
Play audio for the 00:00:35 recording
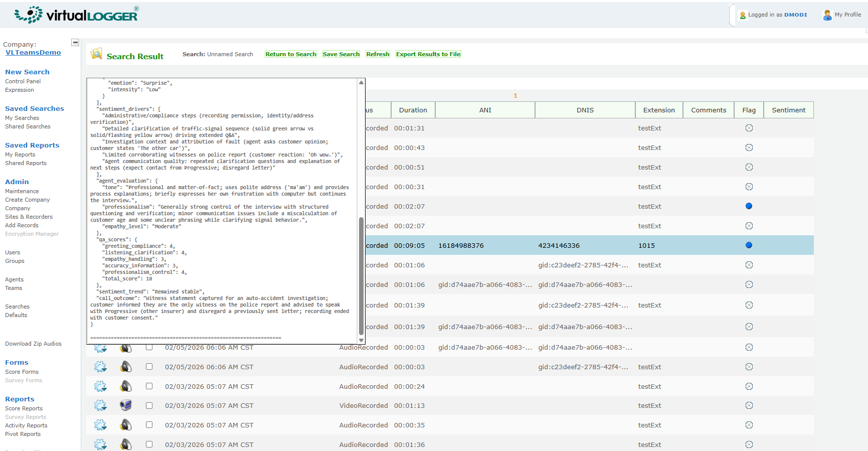126,425
